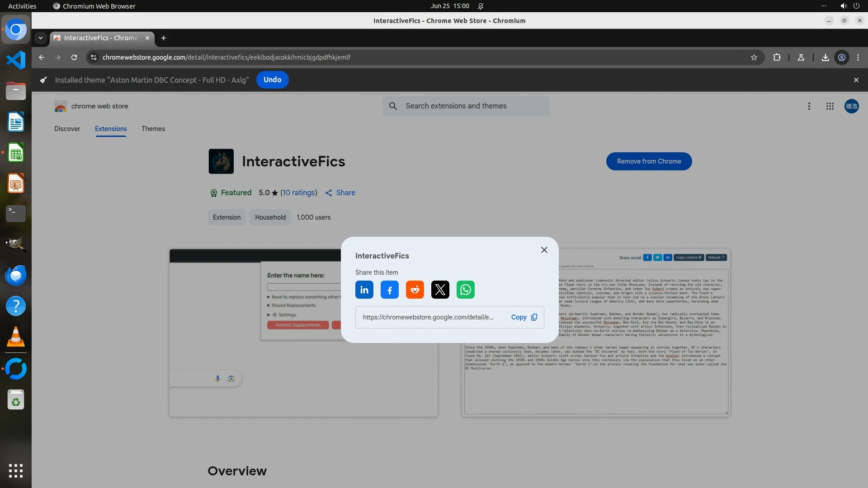The width and height of the screenshot is (868, 488).
Task: Open the tab search dropdown arrow
Action: click(x=41, y=38)
